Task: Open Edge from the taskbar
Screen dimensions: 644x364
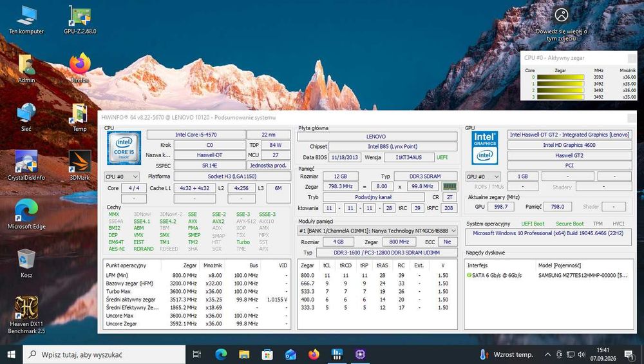Action: [220, 354]
